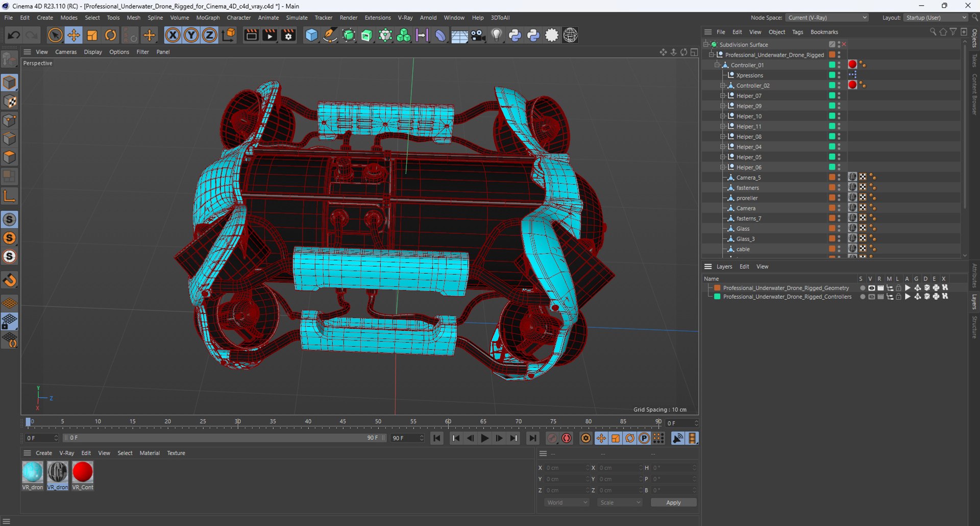Open the Scale mode dropdown
980x526 pixels.
tap(620, 503)
